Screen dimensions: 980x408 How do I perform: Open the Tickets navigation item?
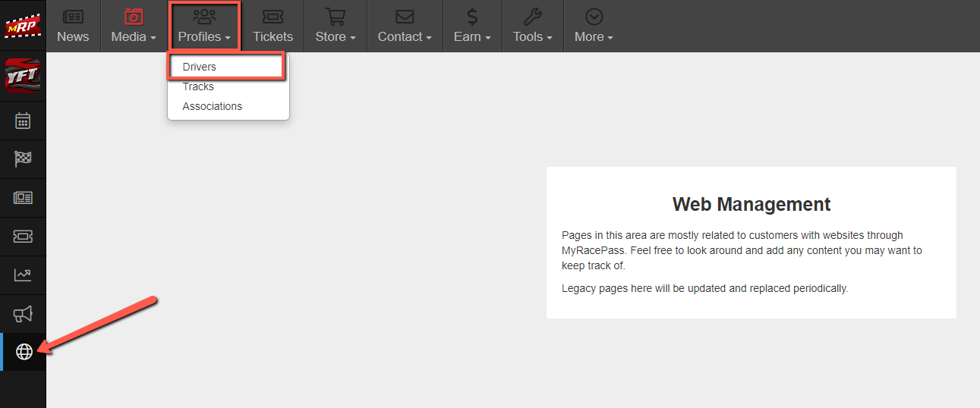coord(273,26)
